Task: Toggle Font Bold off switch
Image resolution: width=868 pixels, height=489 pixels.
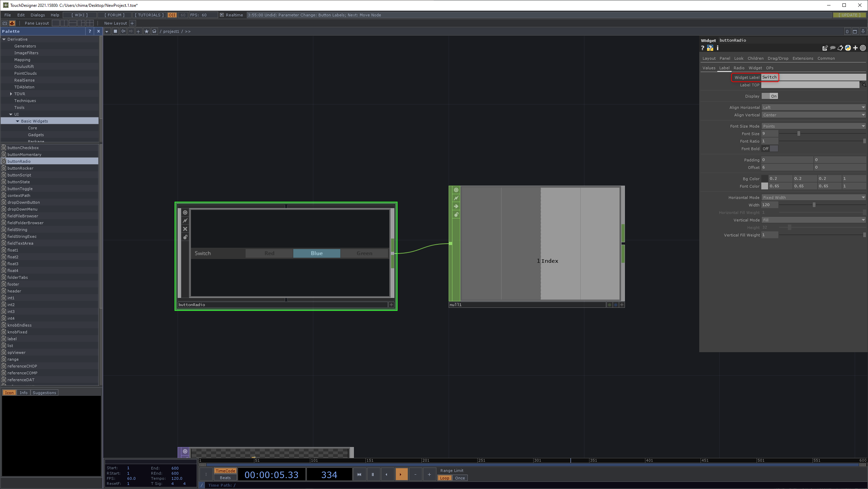Action: point(770,149)
